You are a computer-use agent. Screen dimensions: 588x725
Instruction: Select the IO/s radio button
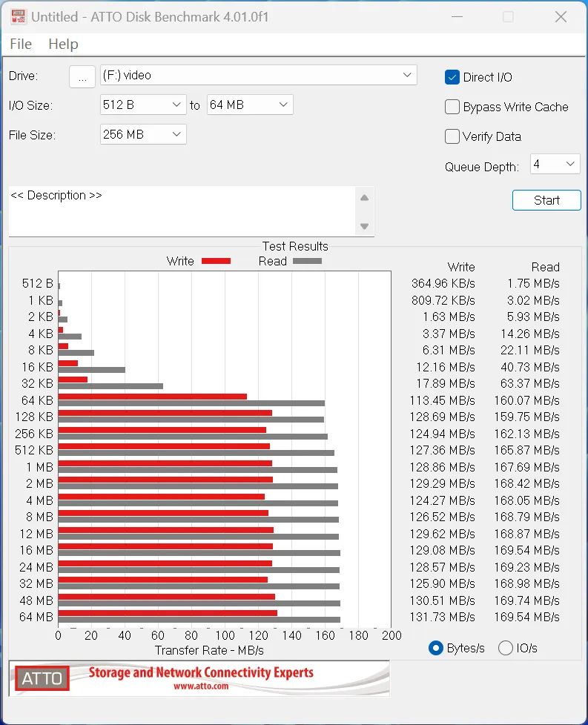coord(505,648)
